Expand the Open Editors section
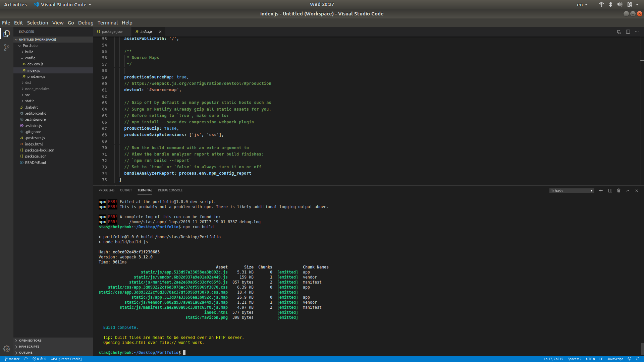Image resolution: width=644 pixels, height=362 pixels. (54, 341)
